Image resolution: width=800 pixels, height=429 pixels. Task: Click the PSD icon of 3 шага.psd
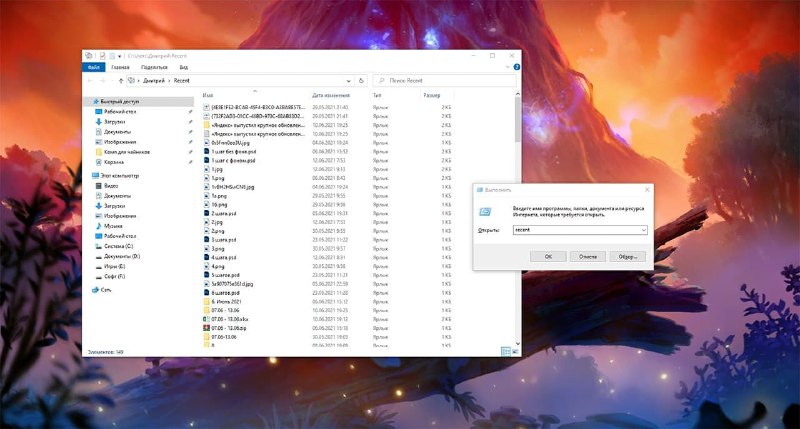click(207, 240)
